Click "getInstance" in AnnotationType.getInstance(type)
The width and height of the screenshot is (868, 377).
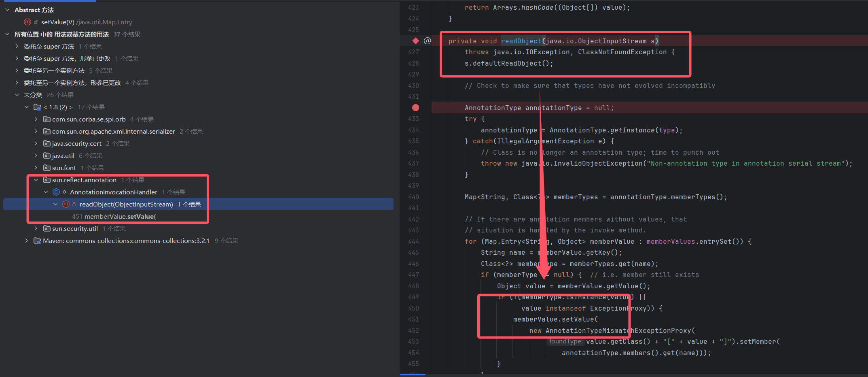click(x=632, y=130)
